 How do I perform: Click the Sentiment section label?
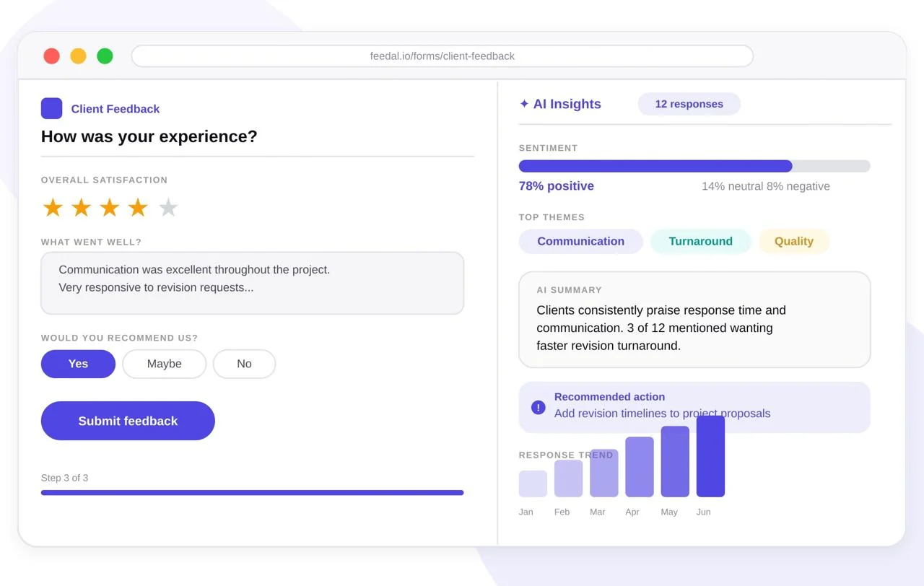(x=548, y=148)
